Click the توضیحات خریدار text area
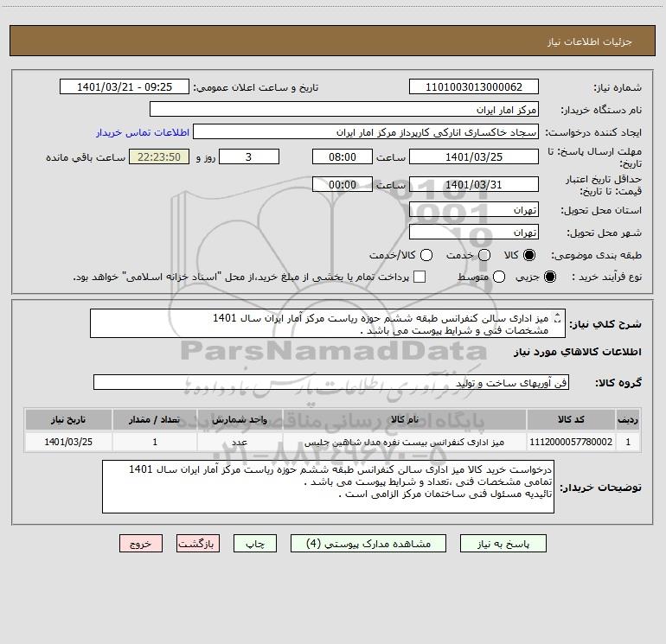 point(328,487)
